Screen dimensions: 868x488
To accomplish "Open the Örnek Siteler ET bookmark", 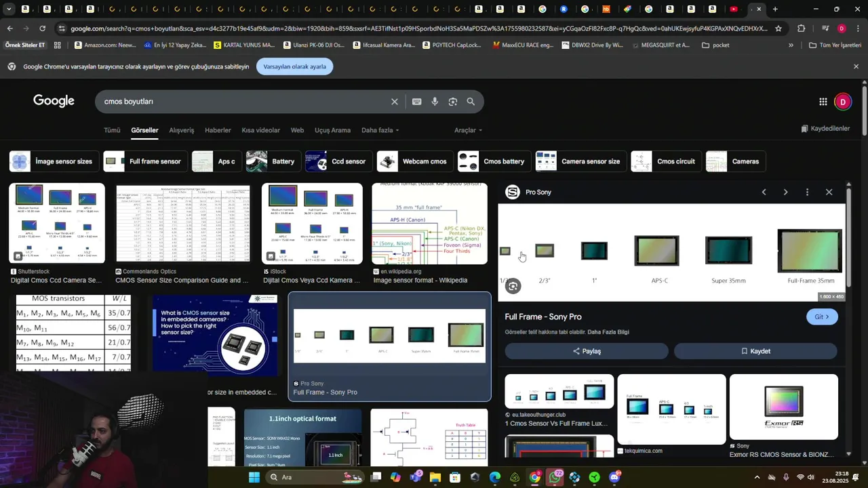I will (25, 45).
